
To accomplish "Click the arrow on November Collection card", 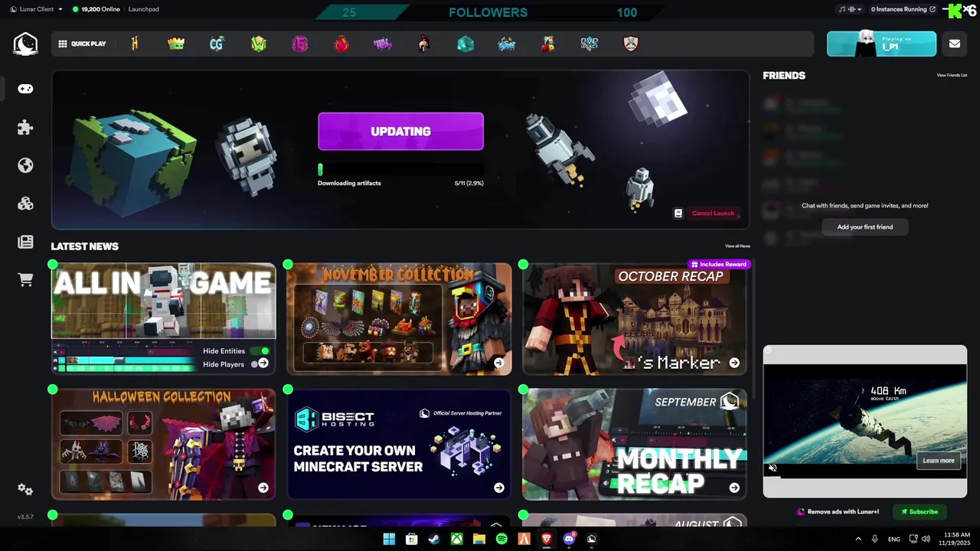I will [499, 363].
